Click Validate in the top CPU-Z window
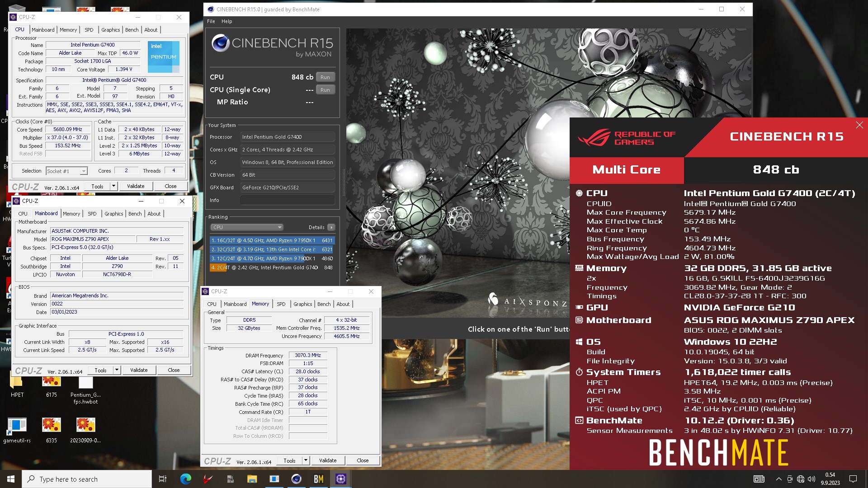 136,186
